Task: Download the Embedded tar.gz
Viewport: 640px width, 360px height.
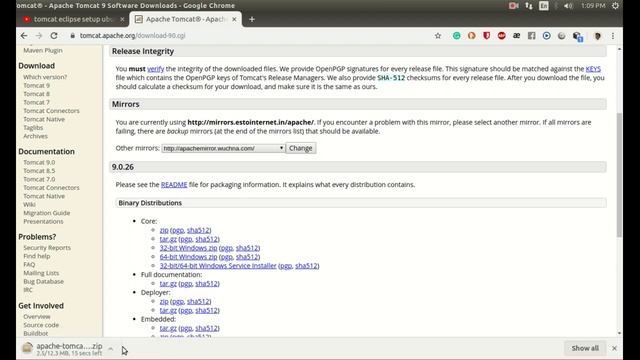Action: click(168, 328)
